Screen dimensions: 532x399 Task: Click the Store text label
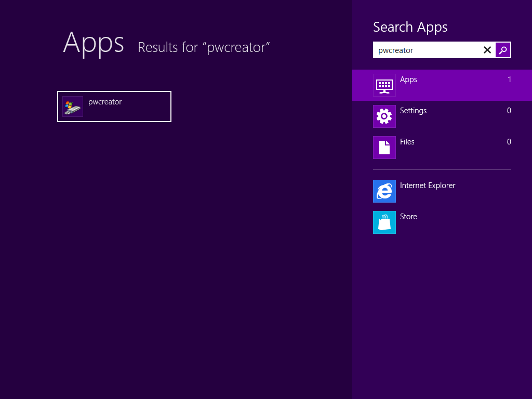point(408,217)
